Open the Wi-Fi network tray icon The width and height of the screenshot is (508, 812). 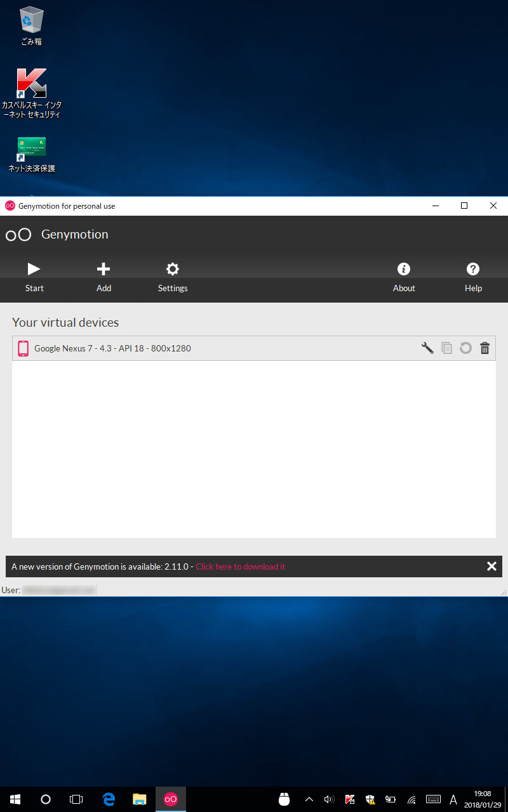pyautogui.click(x=411, y=799)
